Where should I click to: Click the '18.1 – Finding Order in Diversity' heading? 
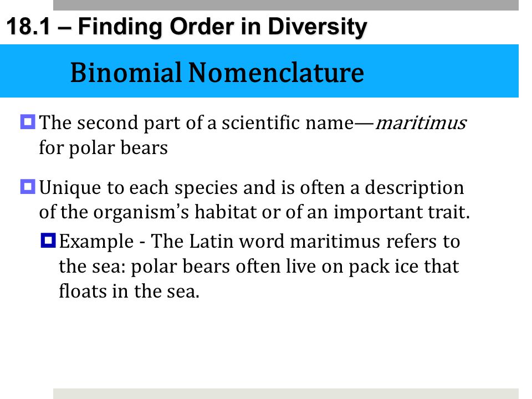(x=187, y=27)
